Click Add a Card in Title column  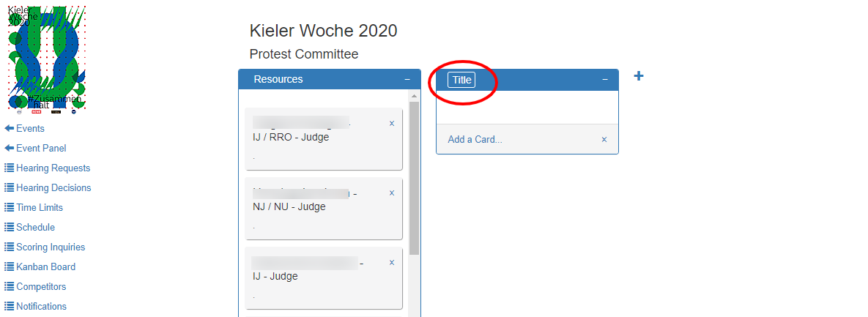tap(475, 139)
